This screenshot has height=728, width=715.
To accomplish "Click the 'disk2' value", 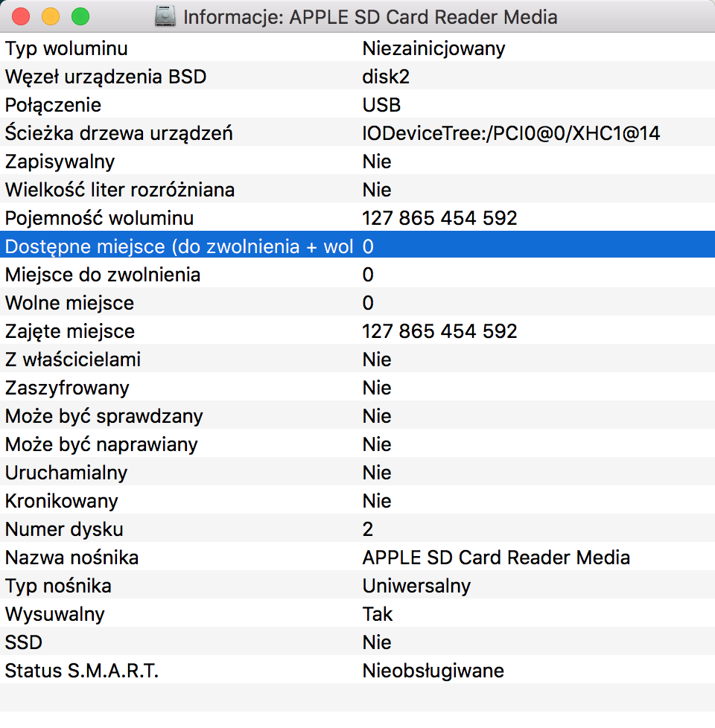I will coord(386,77).
